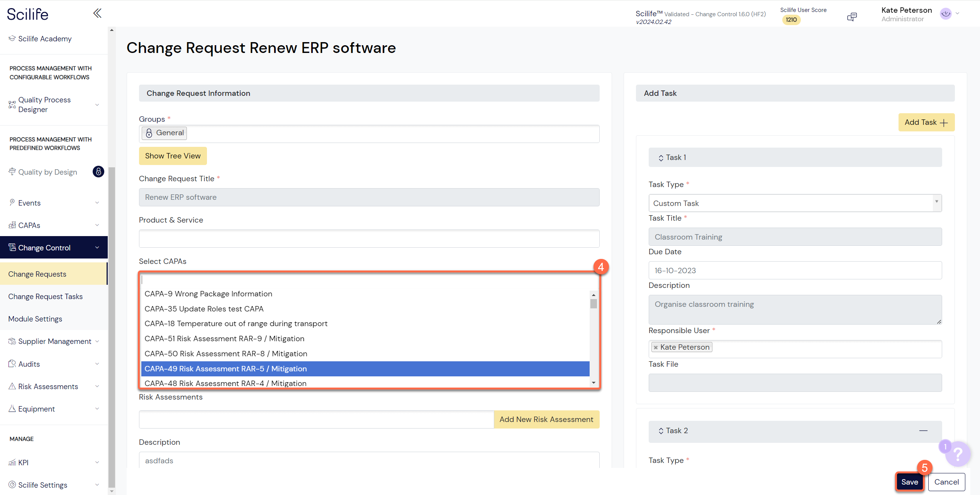Click the Save button

[x=909, y=482]
